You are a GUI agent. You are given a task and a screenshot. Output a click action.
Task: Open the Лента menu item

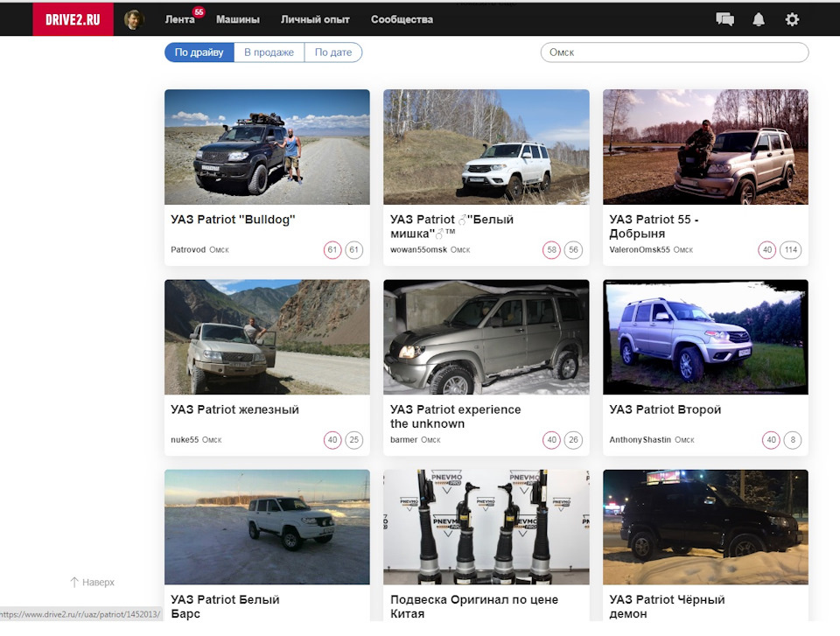click(x=179, y=19)
